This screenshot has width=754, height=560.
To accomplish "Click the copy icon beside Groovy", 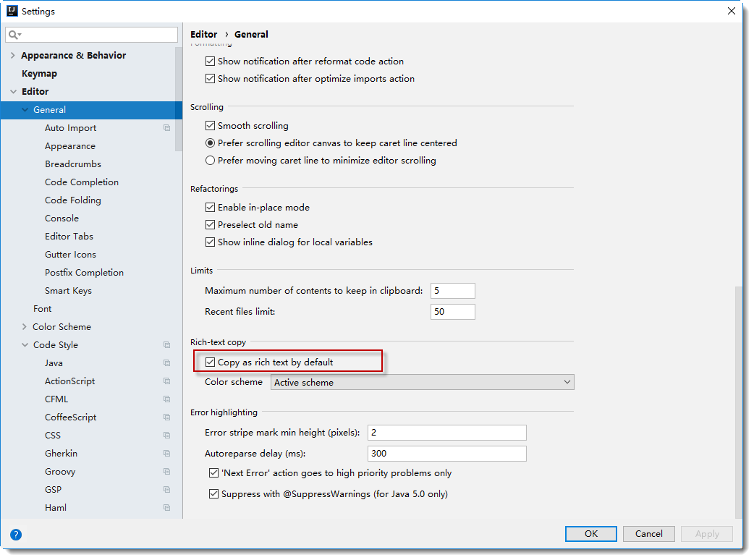I will 167,472.
